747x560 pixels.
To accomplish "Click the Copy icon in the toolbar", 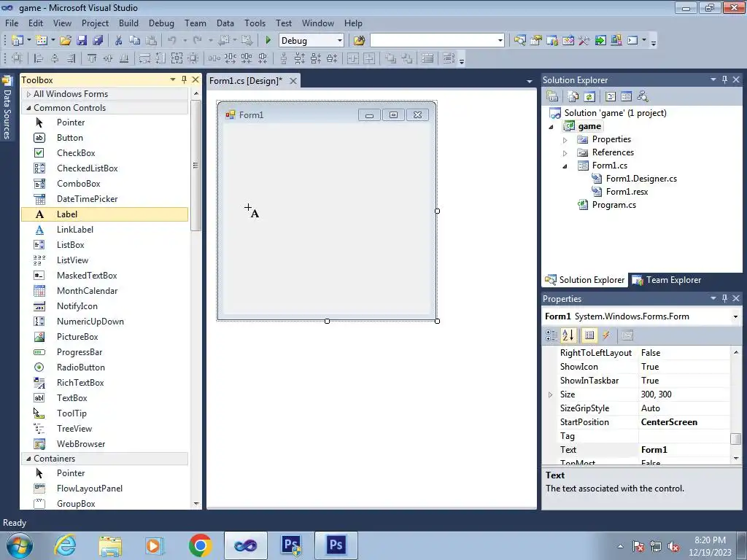I will [135, 41].
